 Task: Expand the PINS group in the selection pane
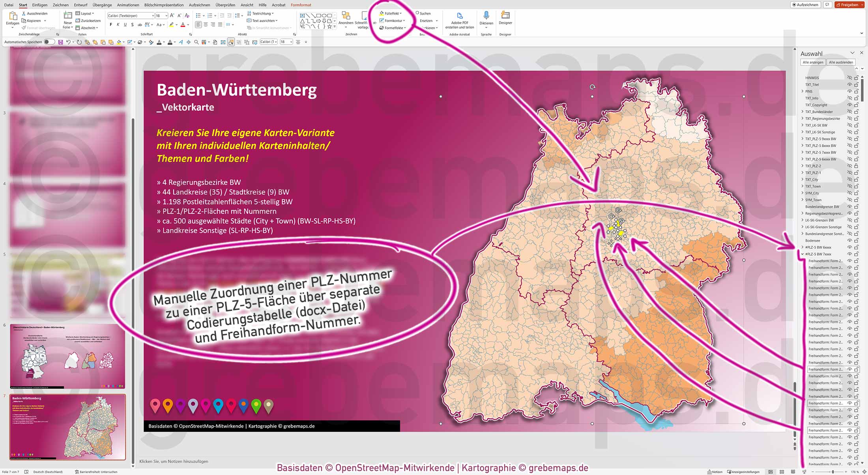coord(803,91)
